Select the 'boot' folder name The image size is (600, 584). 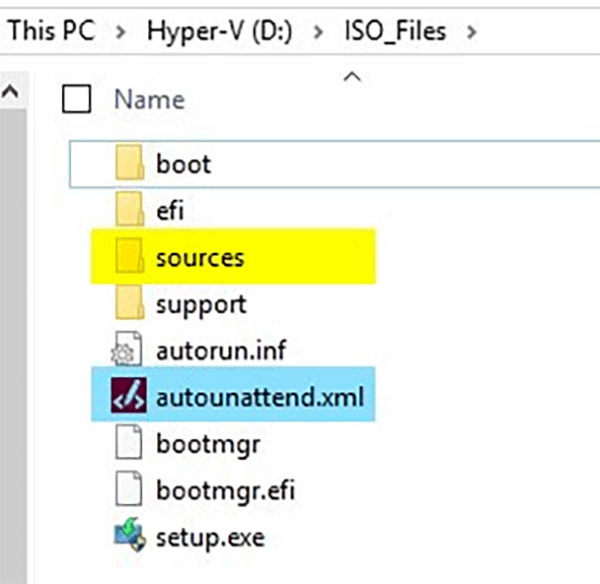pyautogui.click(x=184, y=164)
